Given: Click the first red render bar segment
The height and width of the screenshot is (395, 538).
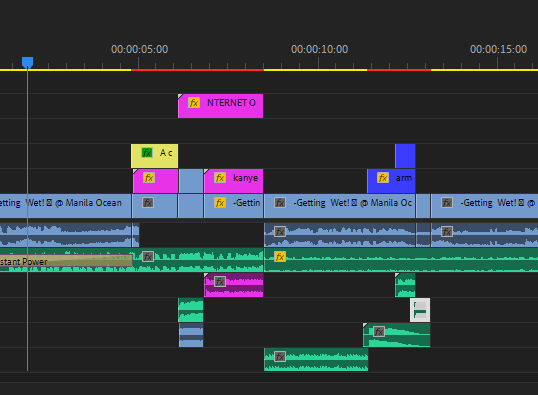Looking at the screenshot, I should click(x=197, y=70).
